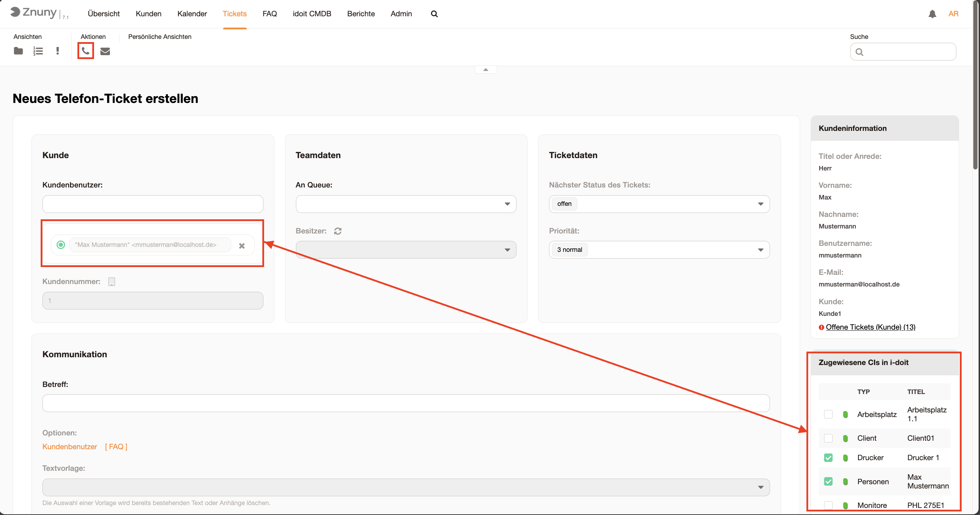Click into the Betreff subject field
The width and height of the screenshot is (980, 515).
click(406, 403)
